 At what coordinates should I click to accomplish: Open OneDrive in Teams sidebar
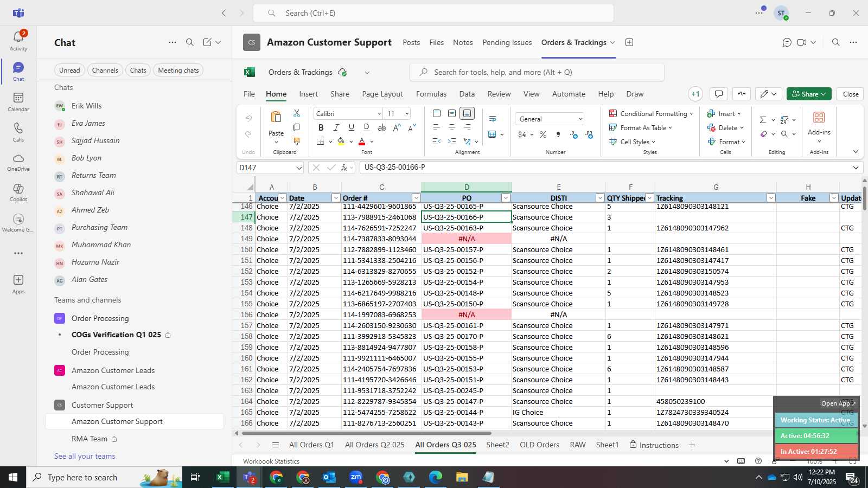tap(18, 162)
